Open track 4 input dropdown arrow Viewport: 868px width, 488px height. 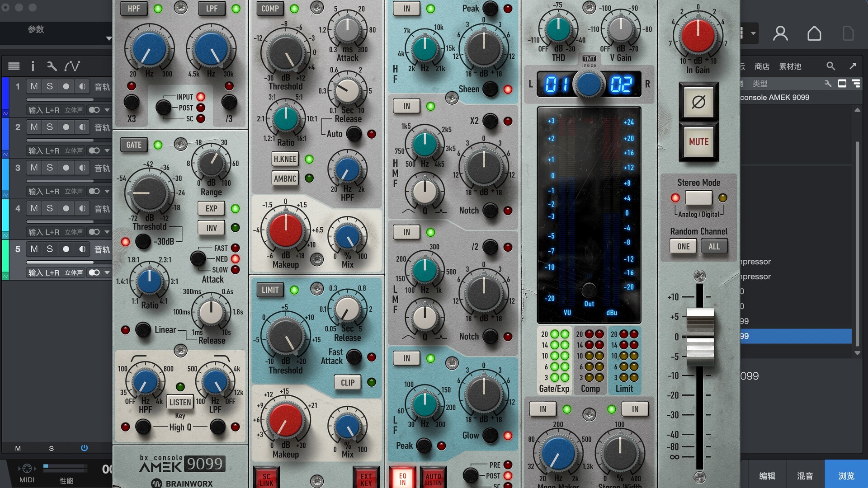pyautogui.click(x=107, y=232)
